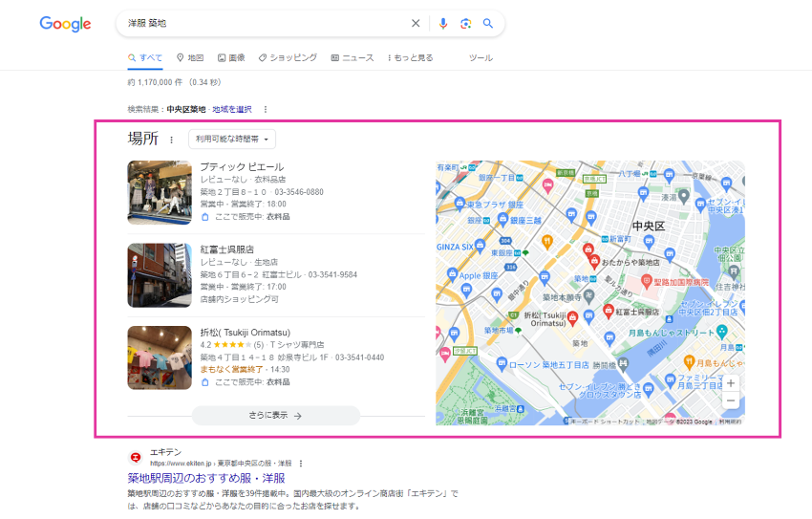Click the エキテン site favicon
Viewport: 812px width, 519px height.
pyautogui.click(x=136, y=458)
